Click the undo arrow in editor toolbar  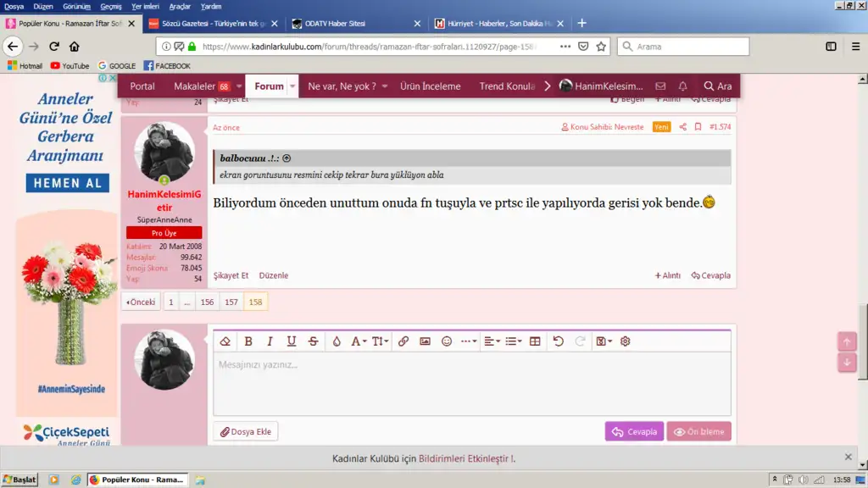click(x=558, y=341)
